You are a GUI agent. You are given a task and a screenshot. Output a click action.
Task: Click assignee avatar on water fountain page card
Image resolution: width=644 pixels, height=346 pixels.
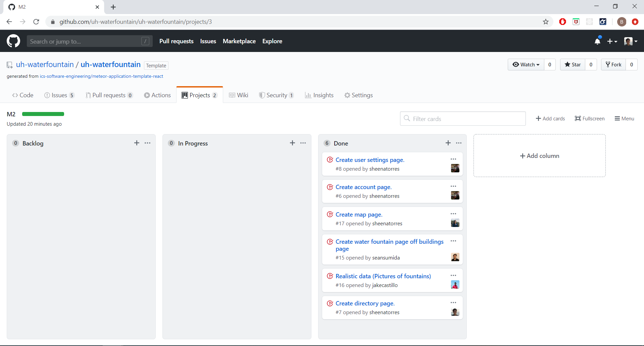455,257
